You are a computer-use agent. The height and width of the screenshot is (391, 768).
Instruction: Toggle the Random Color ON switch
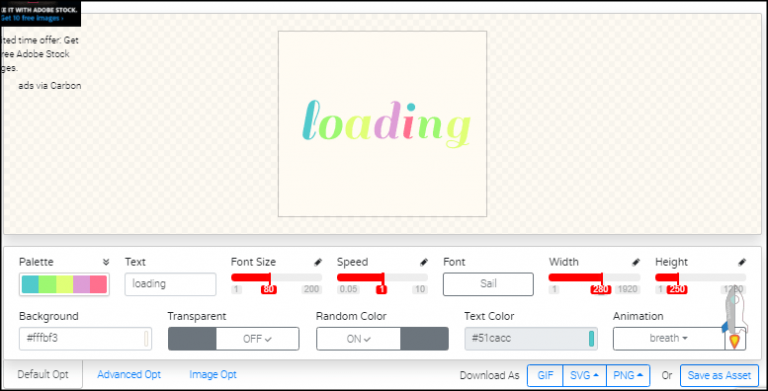382,339
